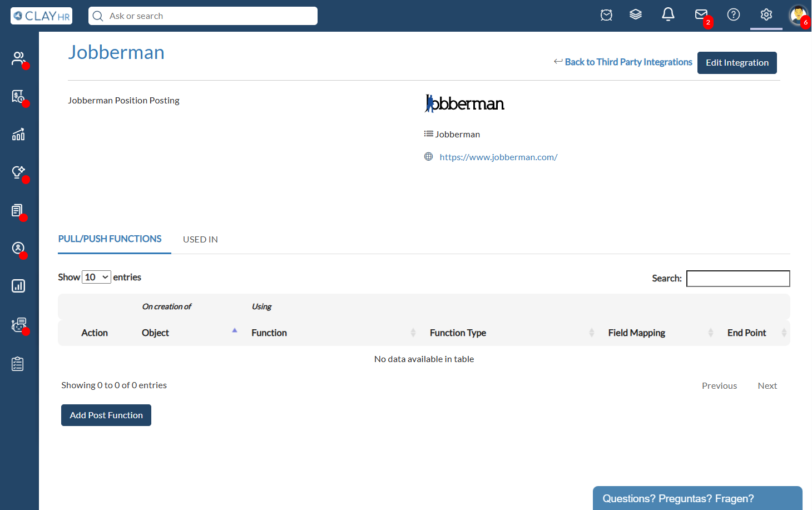Open the payroll search sidebar icon
The height and width of the screenshot is (510, 812).
(x=18, y=96)
